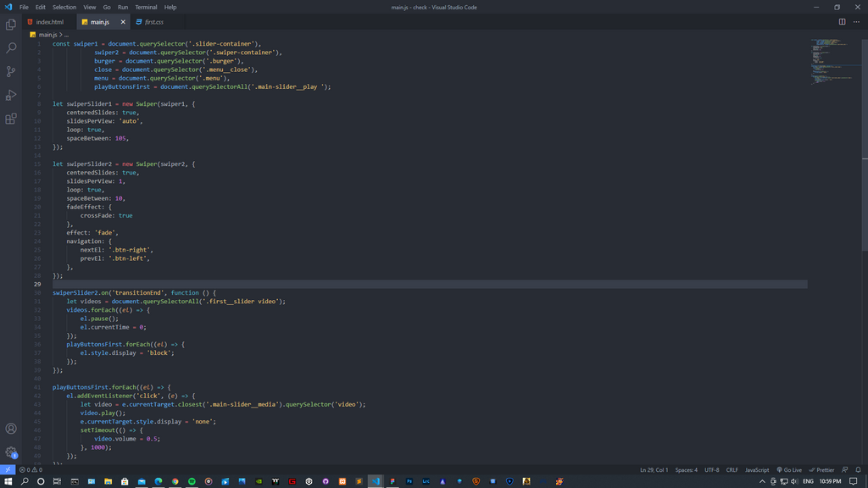Open the Explorer view in activity bar
This screenshot has width=868, height=488.
(x=10, y=25)
